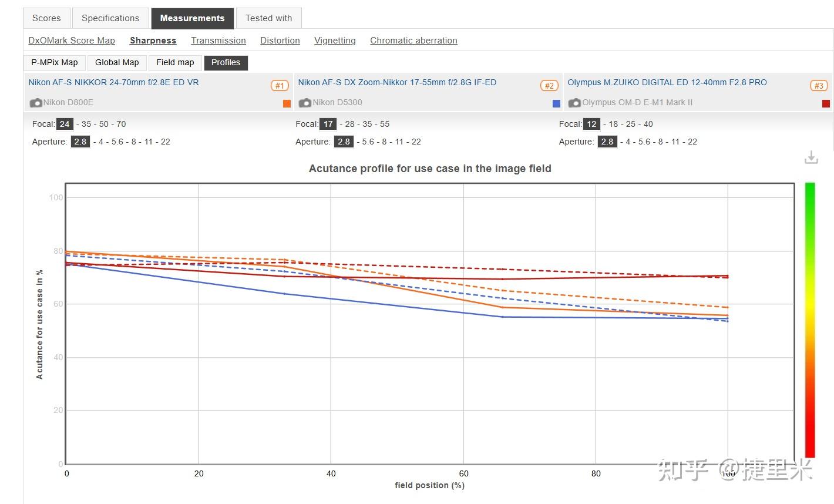Switch to the Scores tab
This screenshot has width=834, height=504.
click(46, 18)
